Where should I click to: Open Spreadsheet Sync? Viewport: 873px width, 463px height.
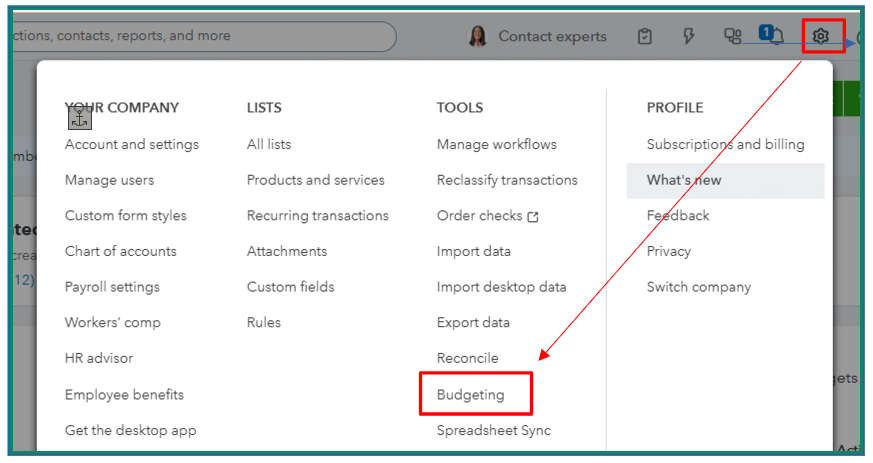494,431
